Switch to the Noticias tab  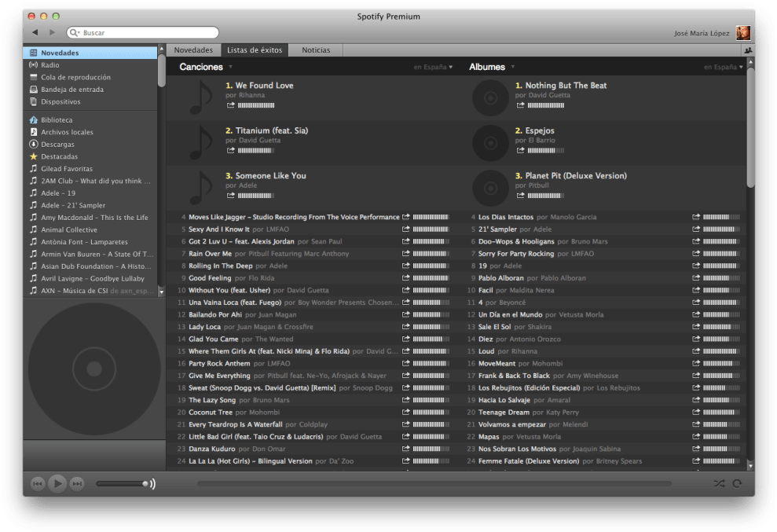(x=316, y=50)
